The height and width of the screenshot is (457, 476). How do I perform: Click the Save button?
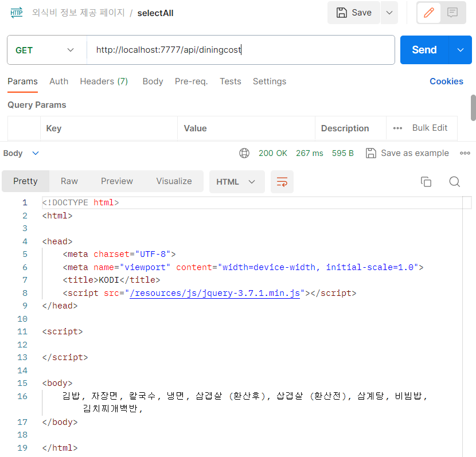354,13
